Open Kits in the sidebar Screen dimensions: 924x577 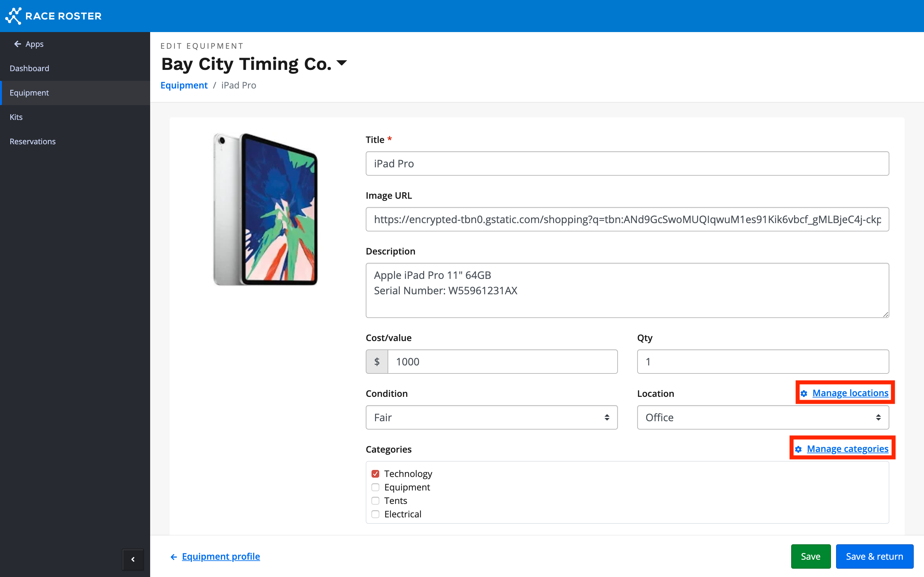click(x=16, y=117)
